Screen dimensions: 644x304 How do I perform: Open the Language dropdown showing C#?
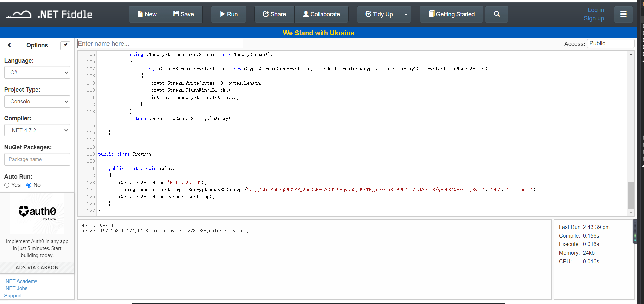(x=37, y=72)
